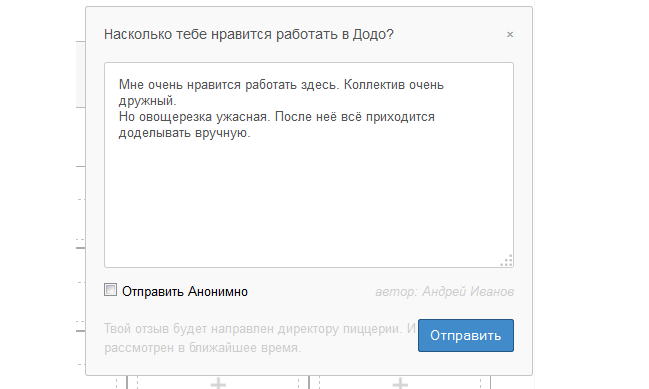This screenshot has width=649, height=389.
Task: Close the feedback dialog using the × icon
Action: click(510, 35)
